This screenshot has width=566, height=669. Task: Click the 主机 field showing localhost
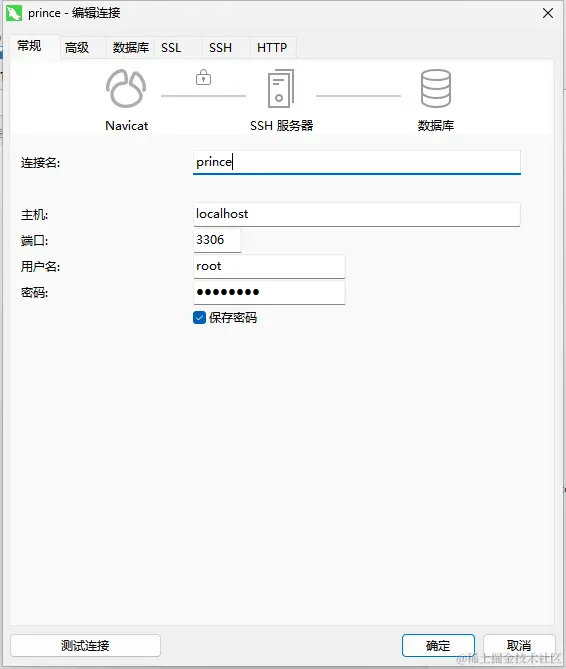click(357, 214)
